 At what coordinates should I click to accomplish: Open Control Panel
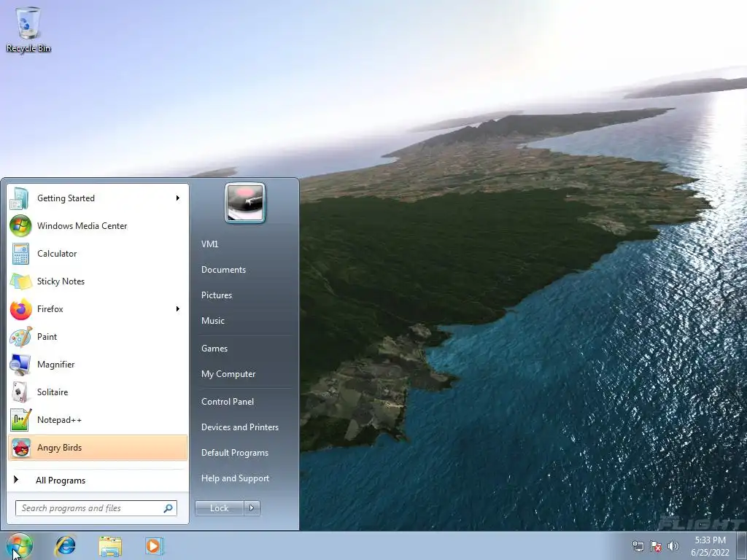tap(228, 402)
